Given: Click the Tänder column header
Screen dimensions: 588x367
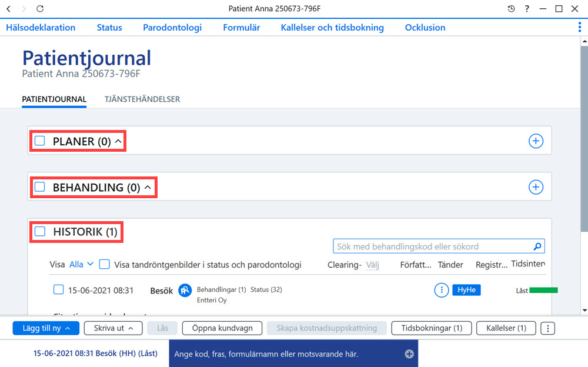Looking at the screenshot, I should (450, 265).
